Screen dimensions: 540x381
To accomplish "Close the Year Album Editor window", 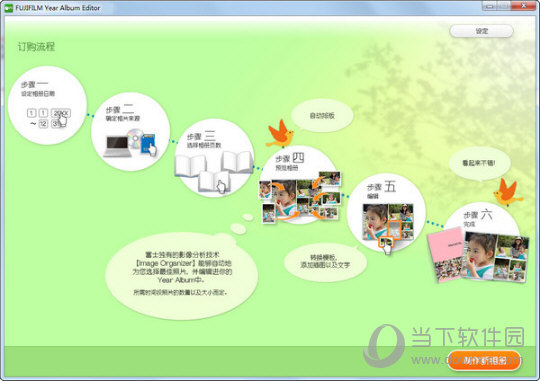I will [x=523, y=6].
